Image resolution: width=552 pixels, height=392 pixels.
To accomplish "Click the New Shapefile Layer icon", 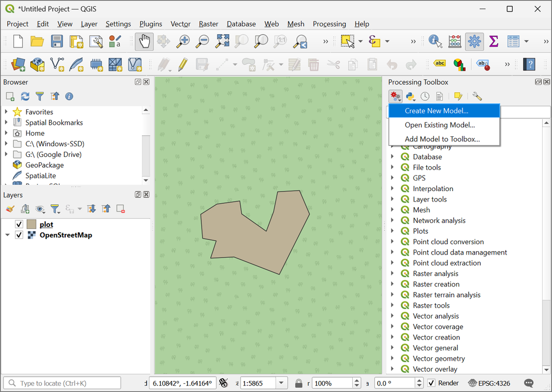I will [57, 65].
